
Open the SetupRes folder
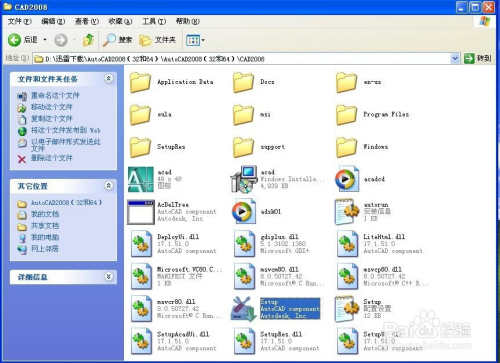point(157,147)
